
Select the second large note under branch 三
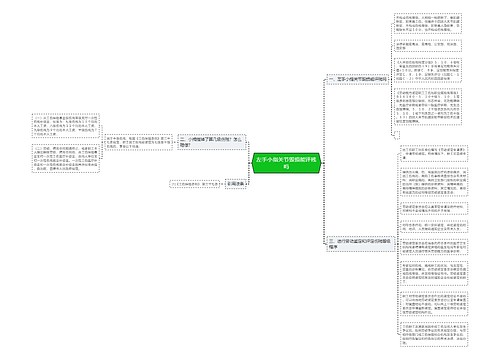click(x=434, y=181)
